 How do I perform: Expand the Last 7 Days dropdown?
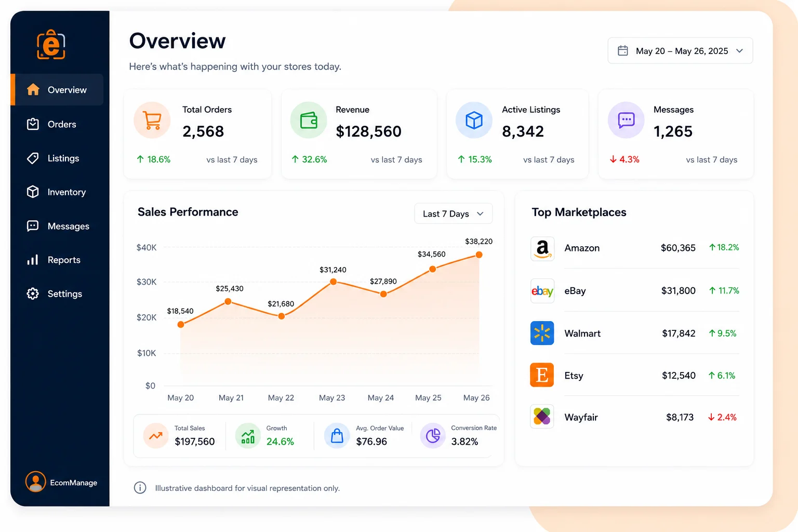[x=453, y=214]
